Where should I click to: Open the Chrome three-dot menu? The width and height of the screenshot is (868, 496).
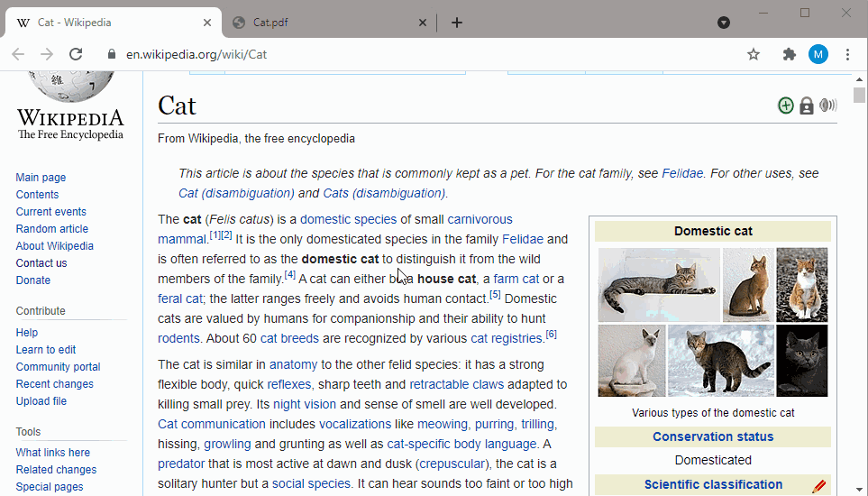point(847,54)
